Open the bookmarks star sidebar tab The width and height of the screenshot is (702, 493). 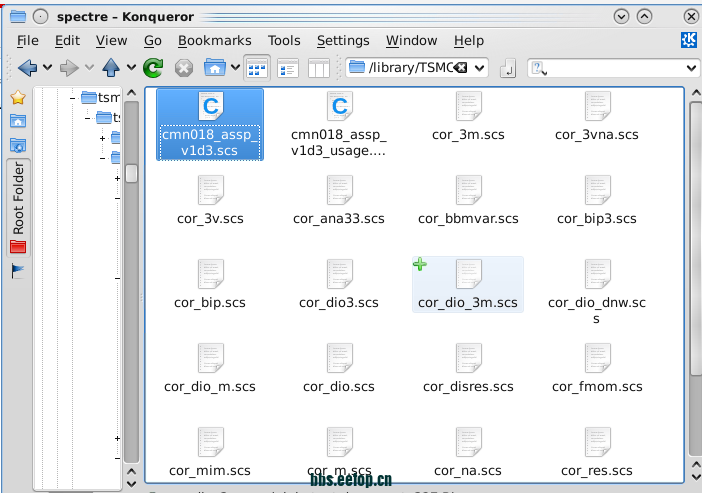(x=18, y=97)
